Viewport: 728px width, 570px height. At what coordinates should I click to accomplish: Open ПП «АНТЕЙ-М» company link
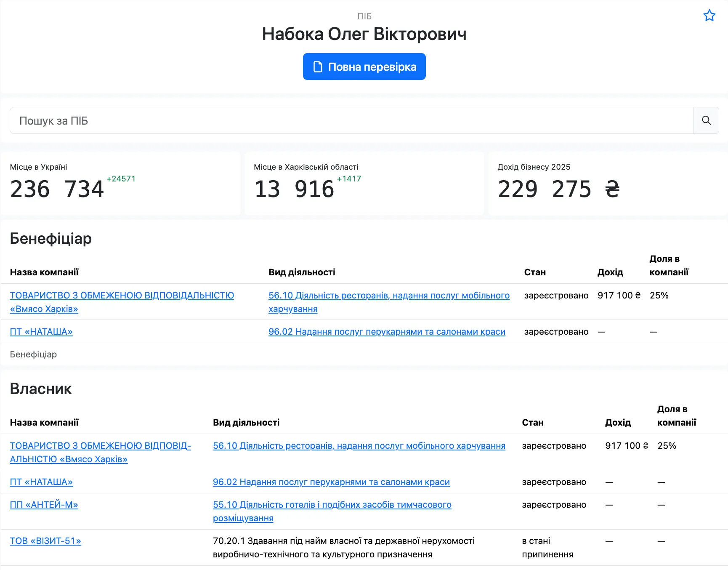(x=44, y=505)
